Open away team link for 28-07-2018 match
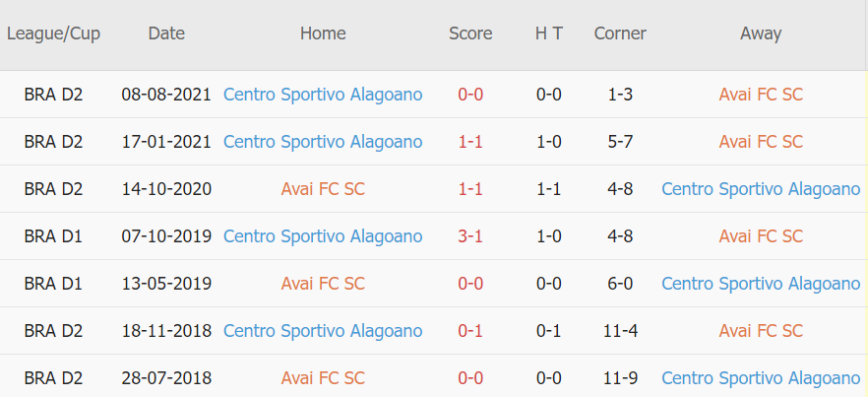This screenshot has height=397, width=868. (x=761, y=378)
